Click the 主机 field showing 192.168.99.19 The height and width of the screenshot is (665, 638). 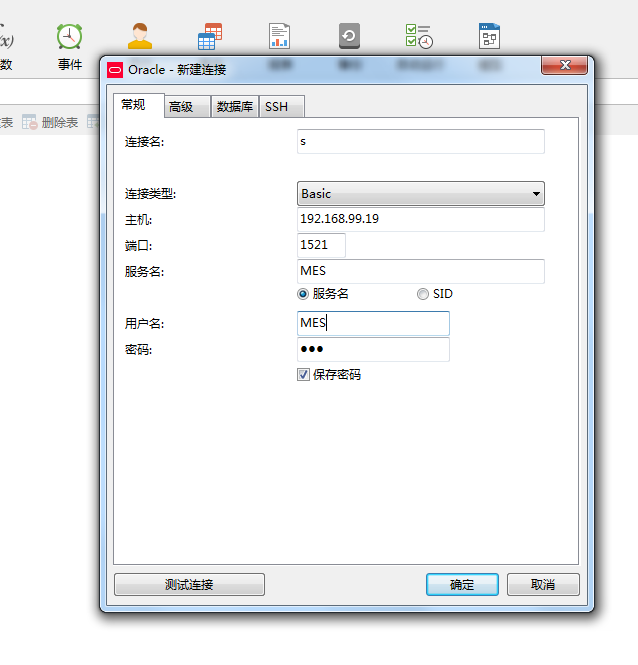421,219
